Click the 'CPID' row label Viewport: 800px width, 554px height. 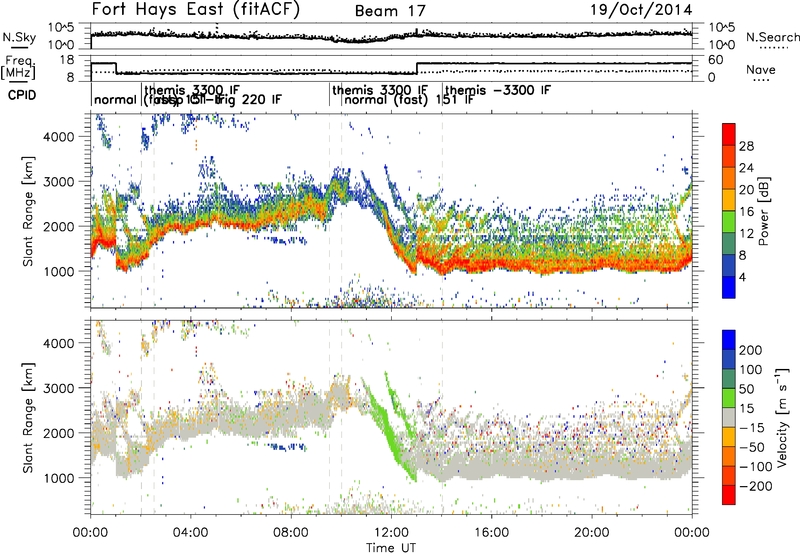(x=22, y=95)
